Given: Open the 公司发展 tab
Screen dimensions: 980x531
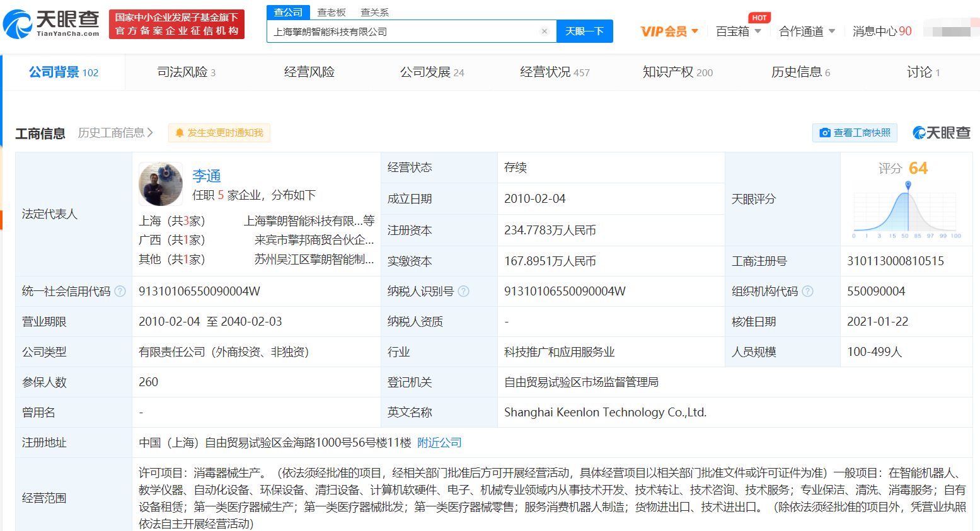Looking at the screenshot, I should [x=432, y=72].
